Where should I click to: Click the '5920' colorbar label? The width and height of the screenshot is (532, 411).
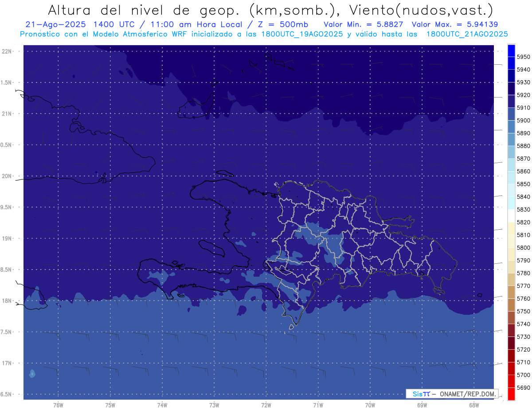(x=523, y=95)
